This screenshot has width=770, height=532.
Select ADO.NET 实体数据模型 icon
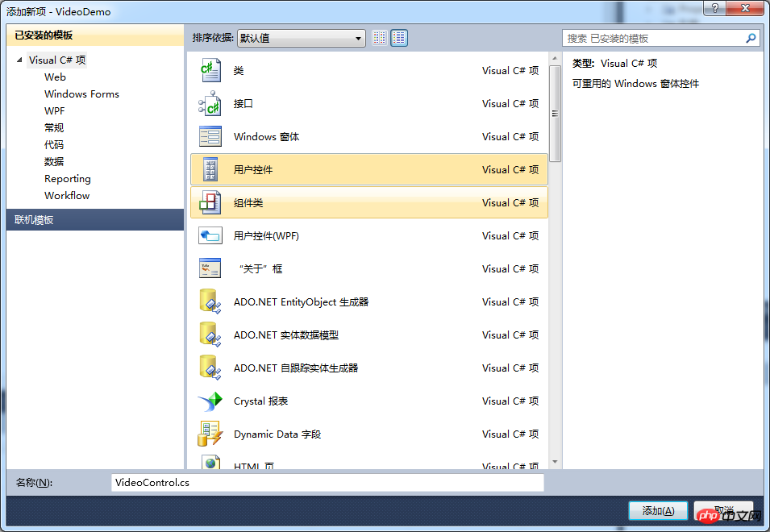click(210, 335)
